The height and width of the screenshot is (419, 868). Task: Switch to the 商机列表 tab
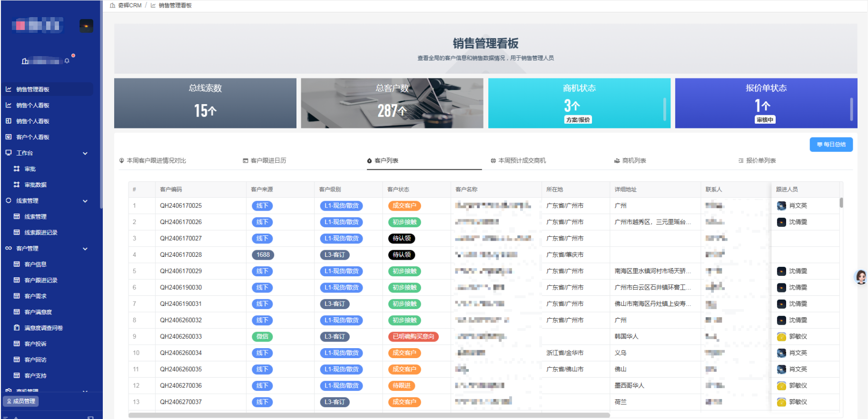point(634,161)
